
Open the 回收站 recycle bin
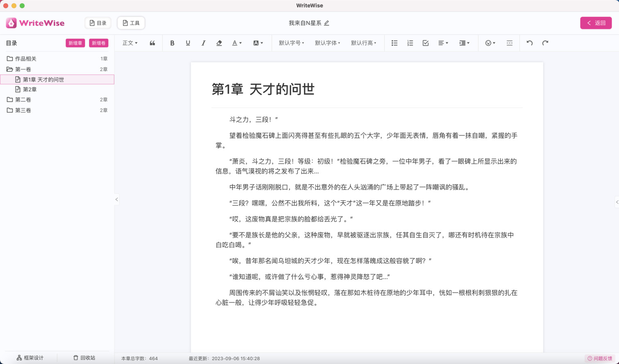84,357
